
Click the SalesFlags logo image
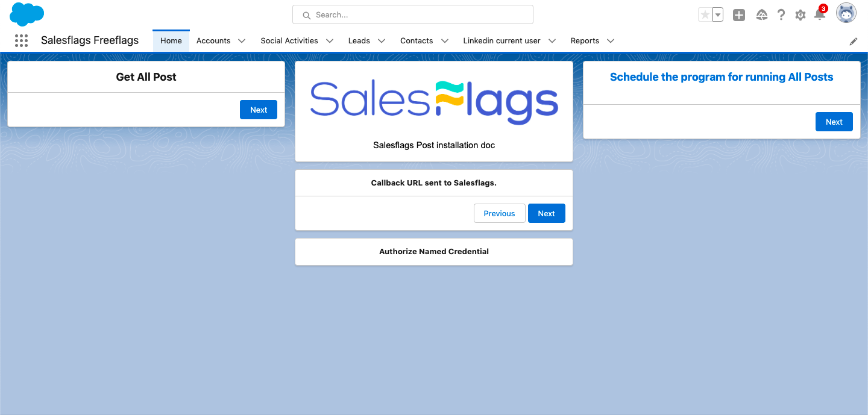(434, 102)
